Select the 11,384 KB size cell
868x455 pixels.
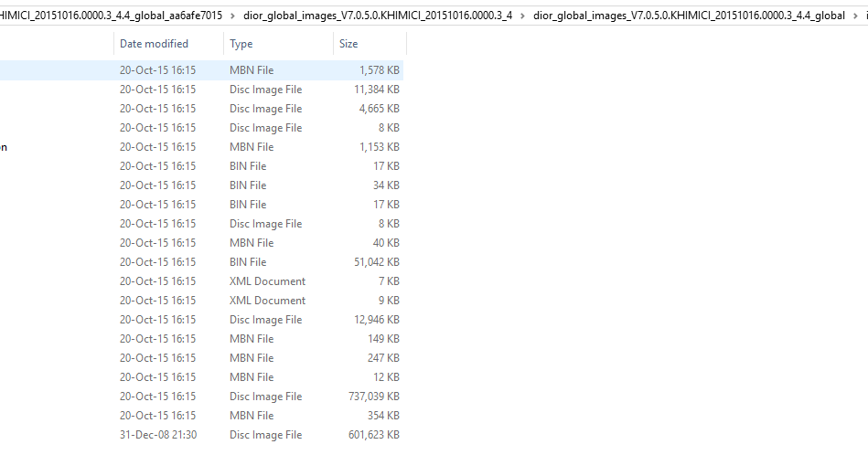coord(377,90)
